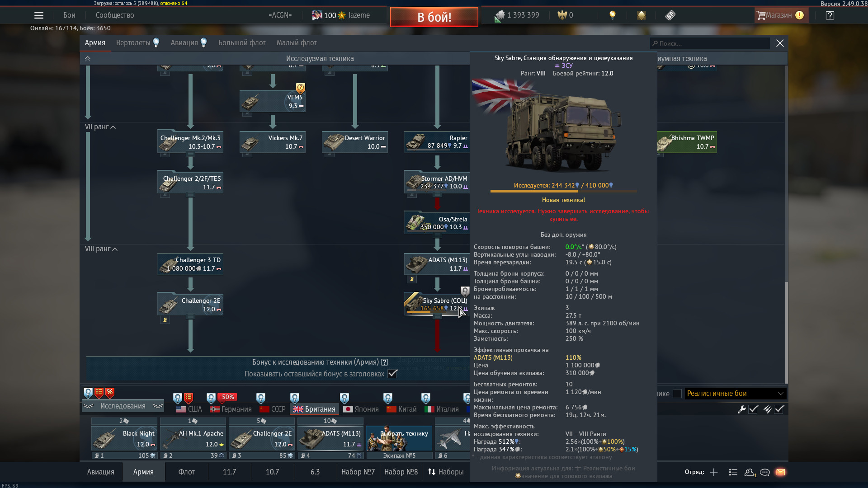Screen dimensions: 868x488
Task: Toggle auto-repair wrench checkbox
Action: pyautogui.click(x=753, y=409)
